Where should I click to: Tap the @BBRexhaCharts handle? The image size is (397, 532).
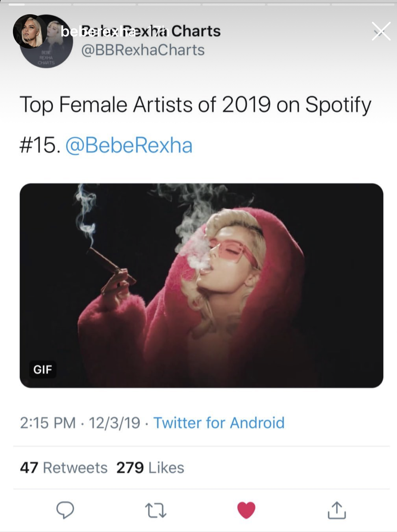[x=143, y=50]
